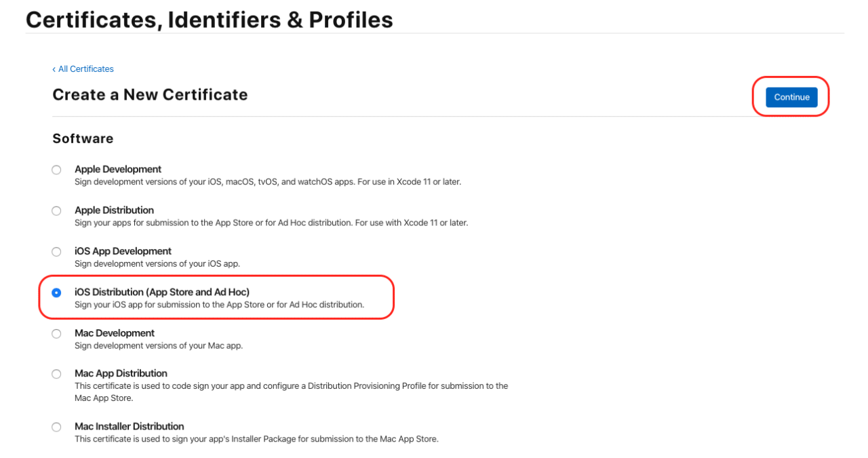Click the Apple Development label text
The image size is (868, 458).
(117, 169)
